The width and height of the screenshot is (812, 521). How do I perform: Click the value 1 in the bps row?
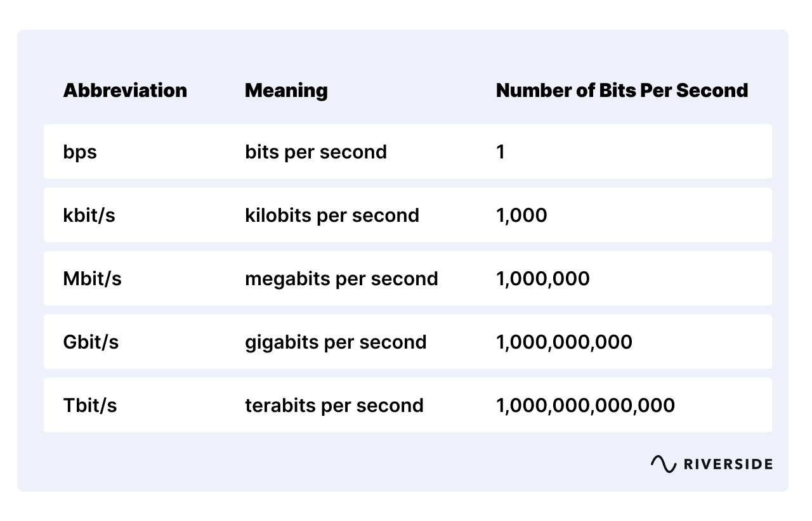coord(501,152)
